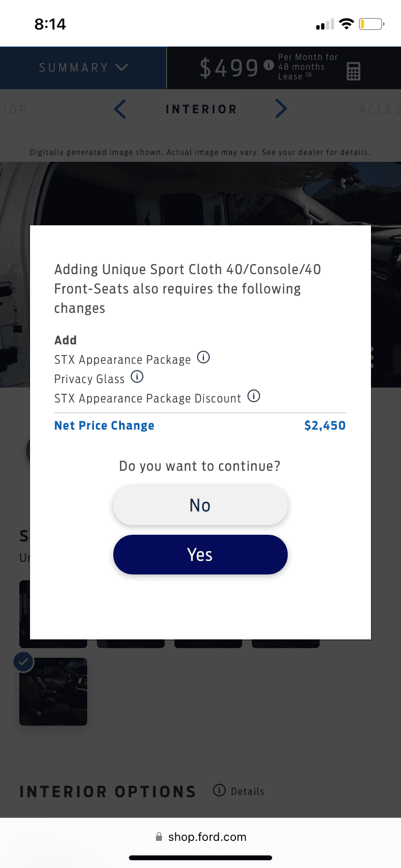401x868 pixels.
Task: Open the Interior tab heading
Action: (x=201, y=109)
